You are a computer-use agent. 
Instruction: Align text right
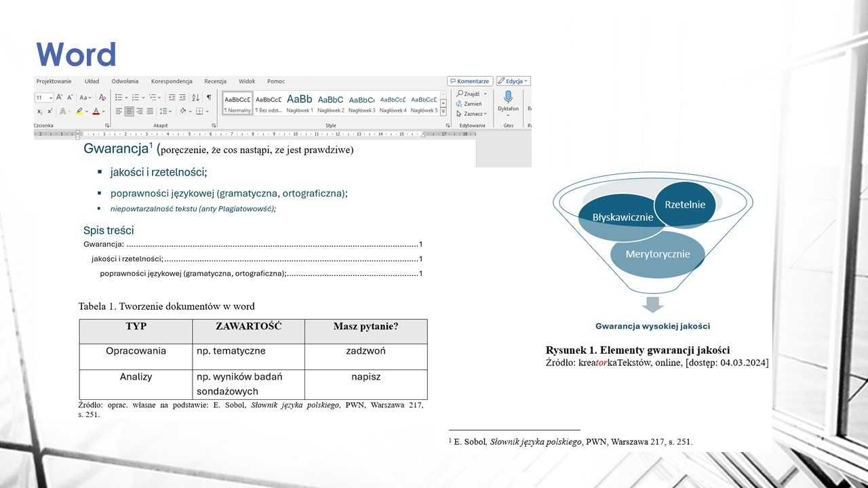click(x=140, y=111)
